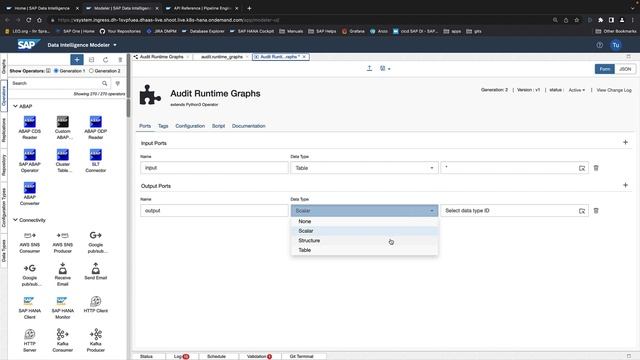Collapse the Connectivity operator category
The height and width of the screenshot is (360, 640).
(16, 220)
